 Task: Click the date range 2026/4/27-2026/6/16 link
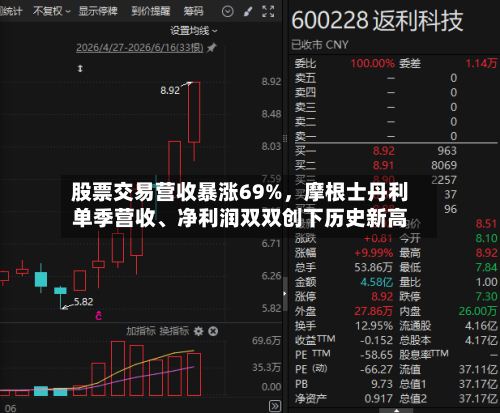pos(140,48)
